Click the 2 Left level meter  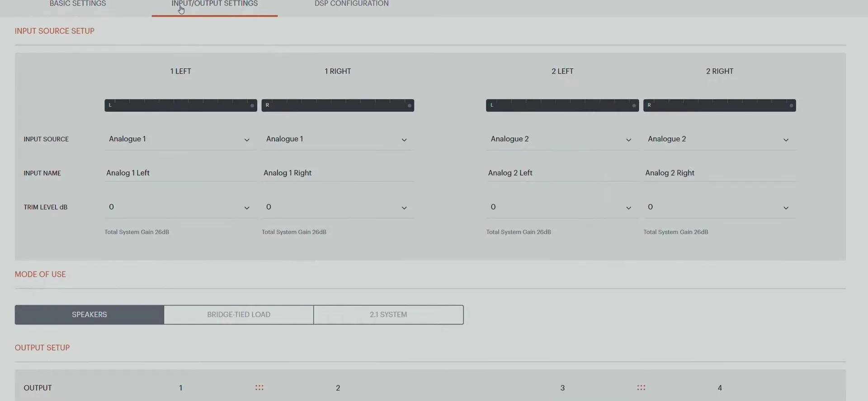pyautogui.click(x=562, y=105)
